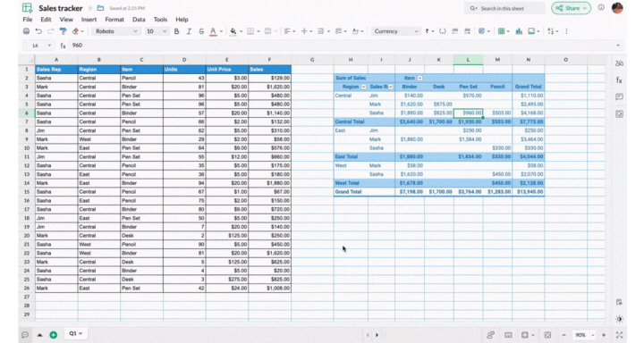Toggle the star favorite for Sales tracker

[90, 8]
